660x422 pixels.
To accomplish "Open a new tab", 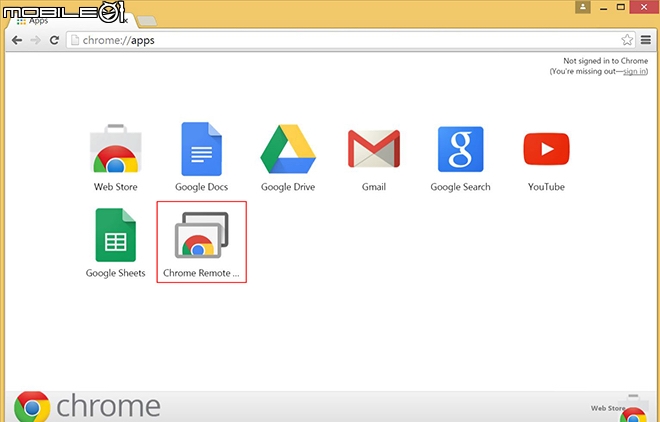I will (147, 20).
